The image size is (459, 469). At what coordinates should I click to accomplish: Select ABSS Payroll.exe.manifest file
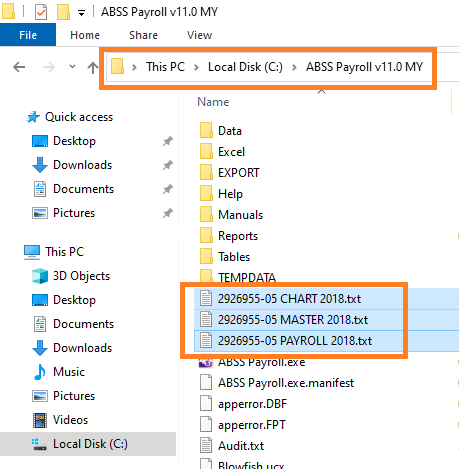click(x=286, y=383)
